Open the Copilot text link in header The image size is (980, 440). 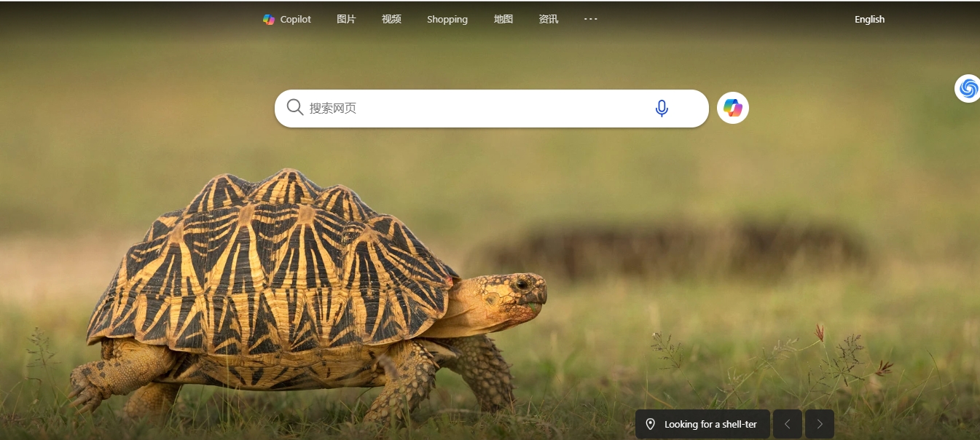click(x=296, y=20)
